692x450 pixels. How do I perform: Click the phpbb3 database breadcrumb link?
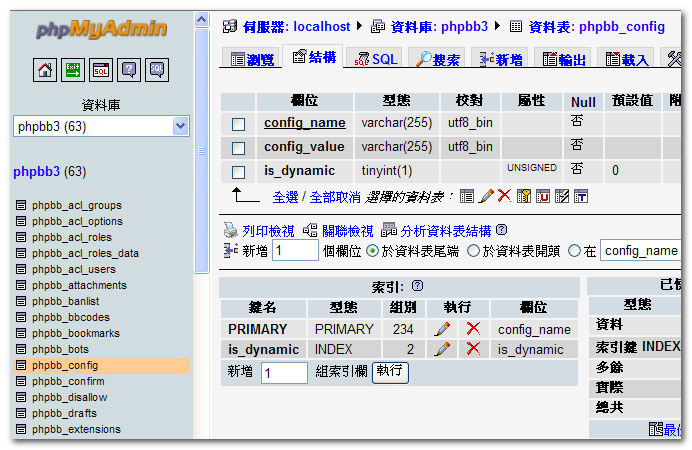pos(439,26)
